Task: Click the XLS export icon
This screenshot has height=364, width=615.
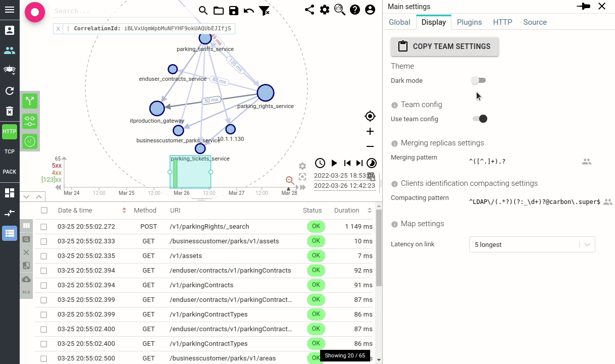Action: point(26,292)
